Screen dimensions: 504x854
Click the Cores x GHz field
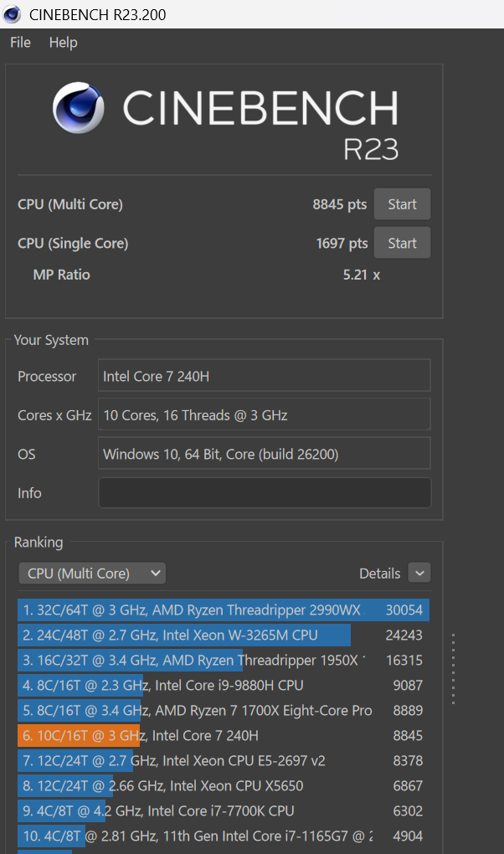pyautogui.click(x=264, y=414)
